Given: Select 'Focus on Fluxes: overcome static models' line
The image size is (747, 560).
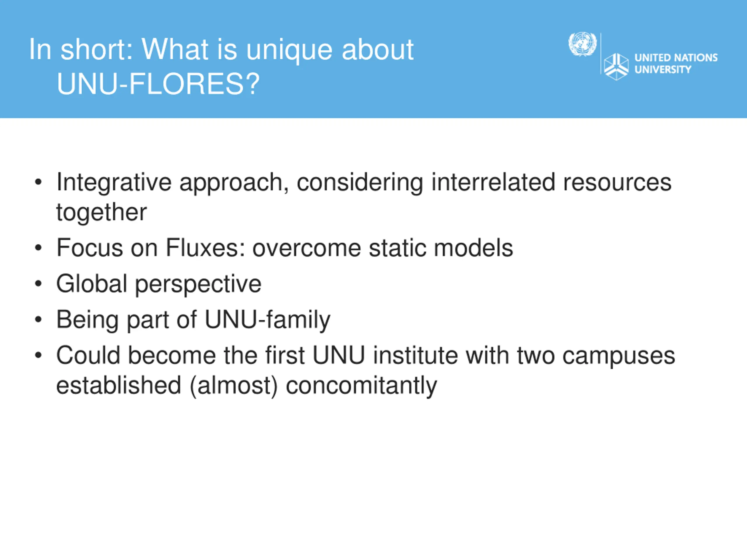Looking at the screenshot, I should pos(285,248).
